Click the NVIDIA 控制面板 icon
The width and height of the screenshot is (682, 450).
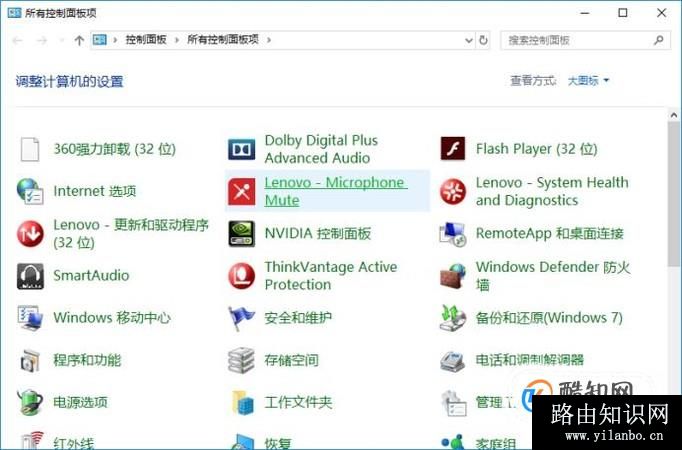pyautogui.click(x=241, y=233)
